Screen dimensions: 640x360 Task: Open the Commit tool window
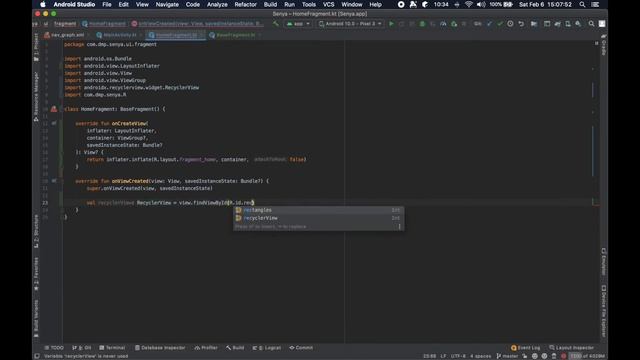point(301,348)
